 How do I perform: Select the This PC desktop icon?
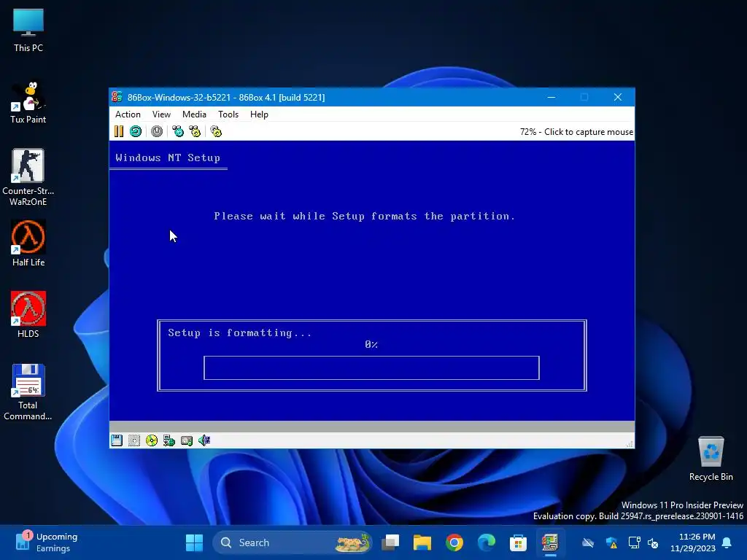coord(28,30)
